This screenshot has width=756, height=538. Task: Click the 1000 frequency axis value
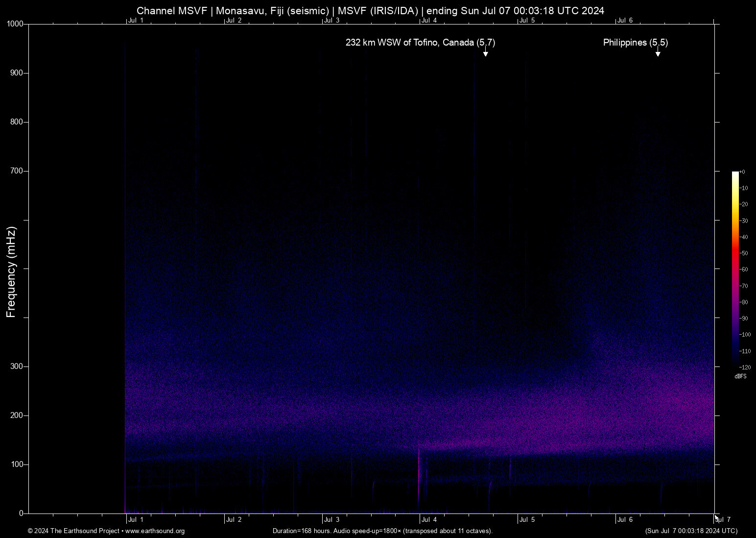point(15,24)
